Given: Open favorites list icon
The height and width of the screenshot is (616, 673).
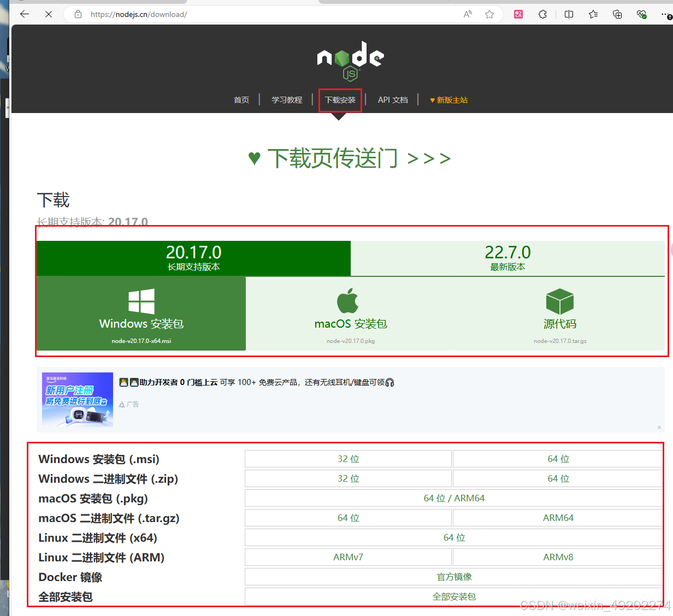Looking at the screenshot, I should (593, 14).
